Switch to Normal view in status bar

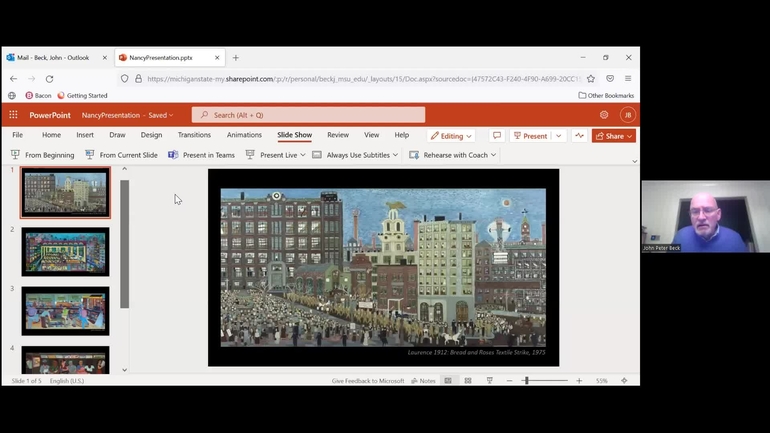coord(448,380)
